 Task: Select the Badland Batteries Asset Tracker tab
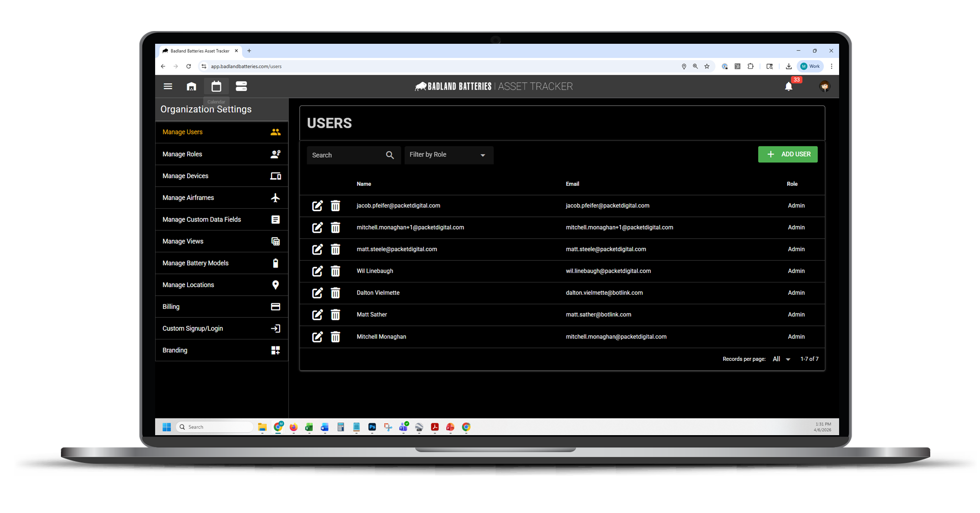pos(200,51)
